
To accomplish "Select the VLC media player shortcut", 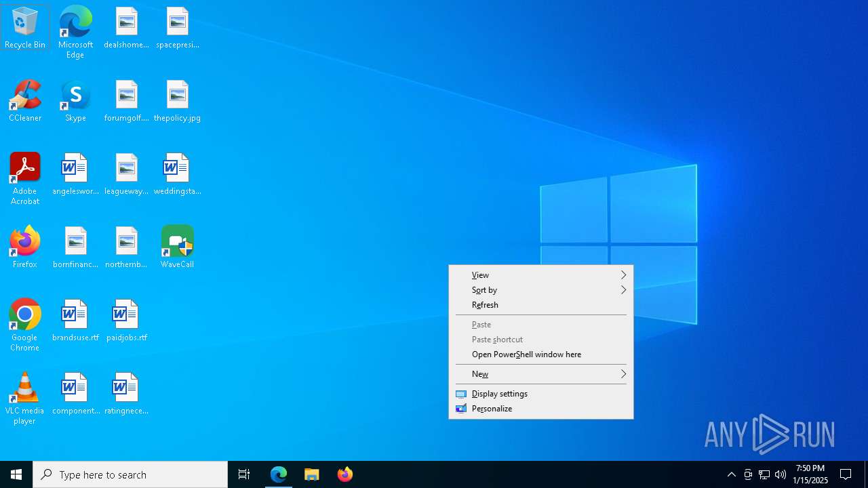I will click(x=25, y=398).
